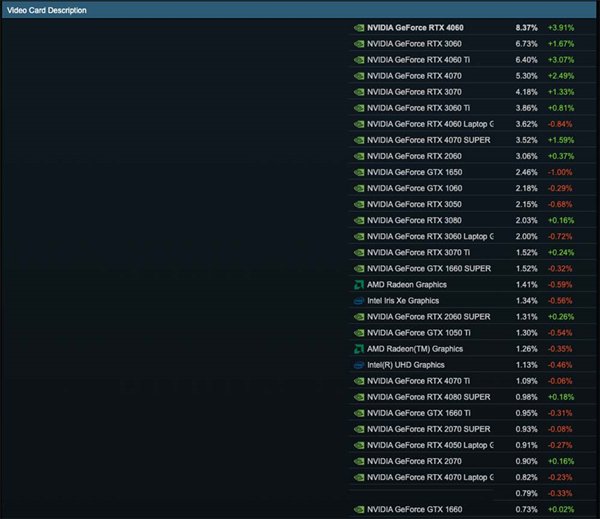600x519 pixels.
Task: Click the +3.91% change value
Action: point(561,28)
